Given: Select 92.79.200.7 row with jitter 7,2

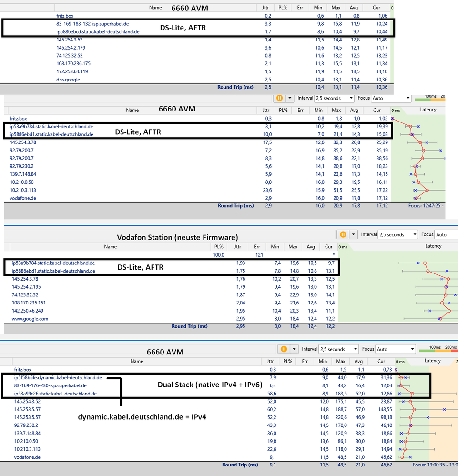Looking at the screenshot, I should click(x=21, y=150).
